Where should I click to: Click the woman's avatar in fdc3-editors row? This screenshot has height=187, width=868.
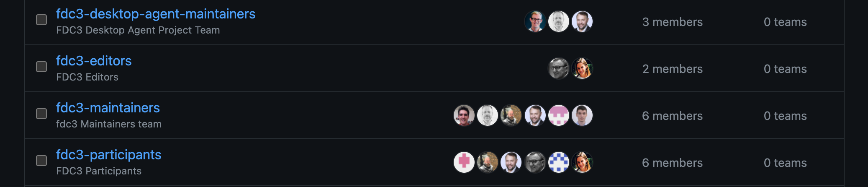582,68
